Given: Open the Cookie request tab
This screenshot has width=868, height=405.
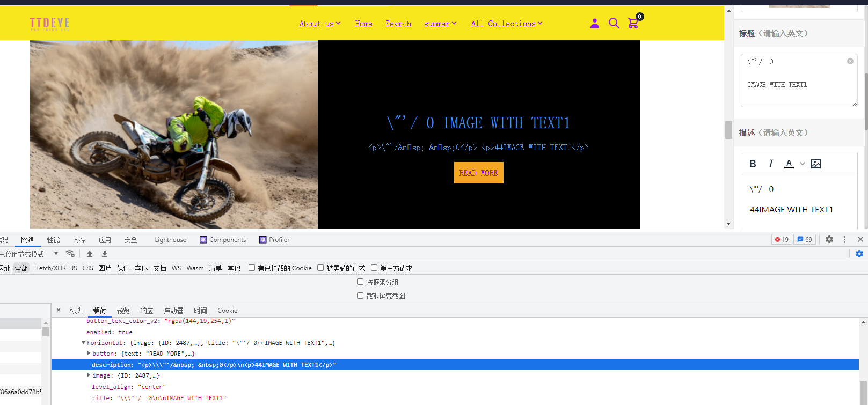Looking at the screenshot, I should pyautogui.click(x=227, y=311).
